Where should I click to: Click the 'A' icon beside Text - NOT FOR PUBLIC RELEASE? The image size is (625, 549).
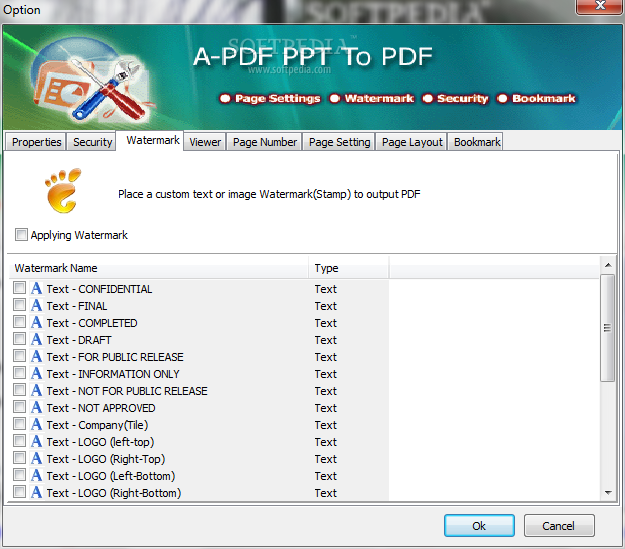click(x=36, y=390)
